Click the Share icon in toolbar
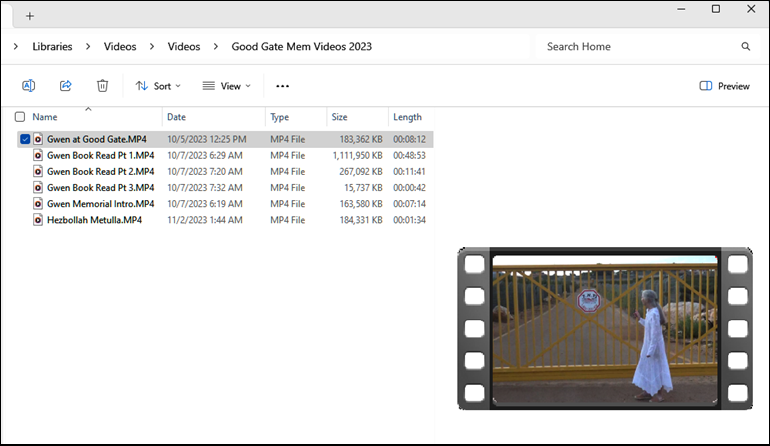770x446 pixels. (66, 86)
